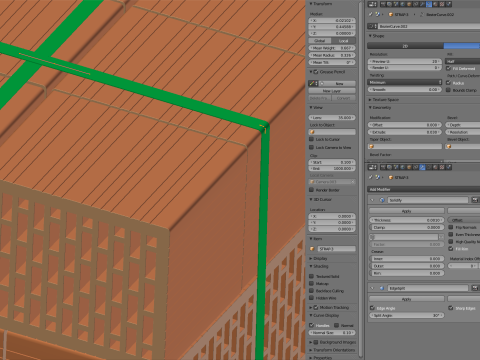Viewport: 480px width, 360px height.
Task: Collapse the Geometry panel
Action: [370, 108]
